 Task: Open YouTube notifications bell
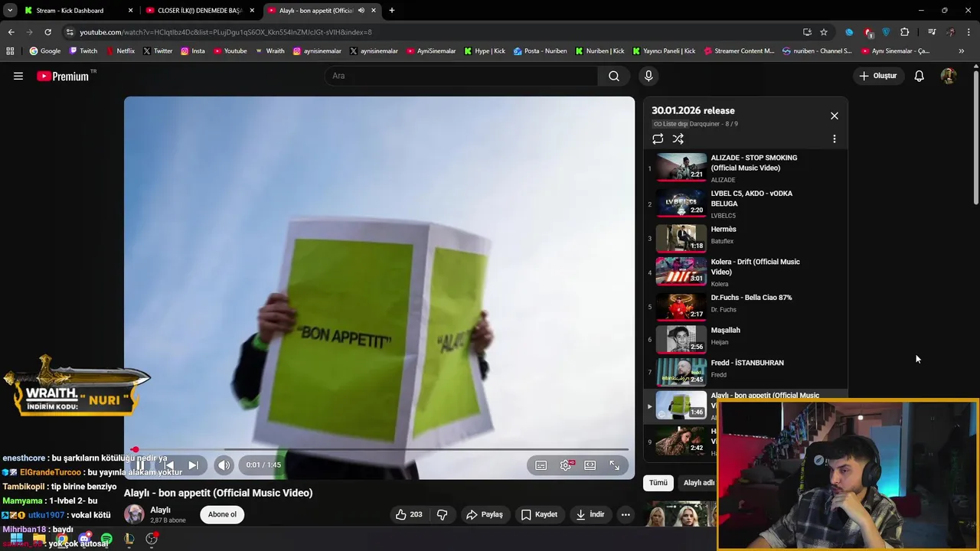click(920, 76)
